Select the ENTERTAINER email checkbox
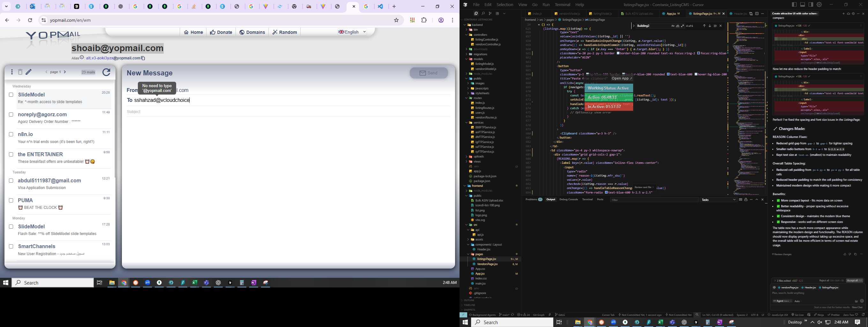This screenshot has width=868, height=327. coord(11,154)
